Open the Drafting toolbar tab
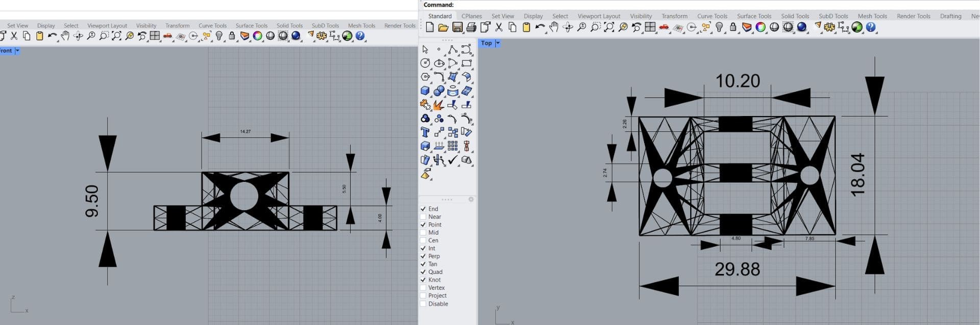This screenshot has height=325, width=980. [x=950, y=16]
